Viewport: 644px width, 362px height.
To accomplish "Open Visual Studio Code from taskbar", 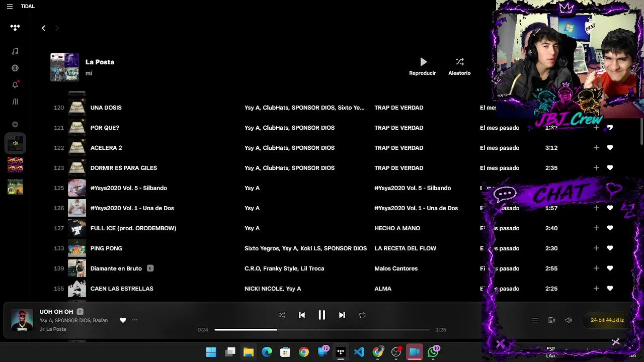I will (359, 352).
